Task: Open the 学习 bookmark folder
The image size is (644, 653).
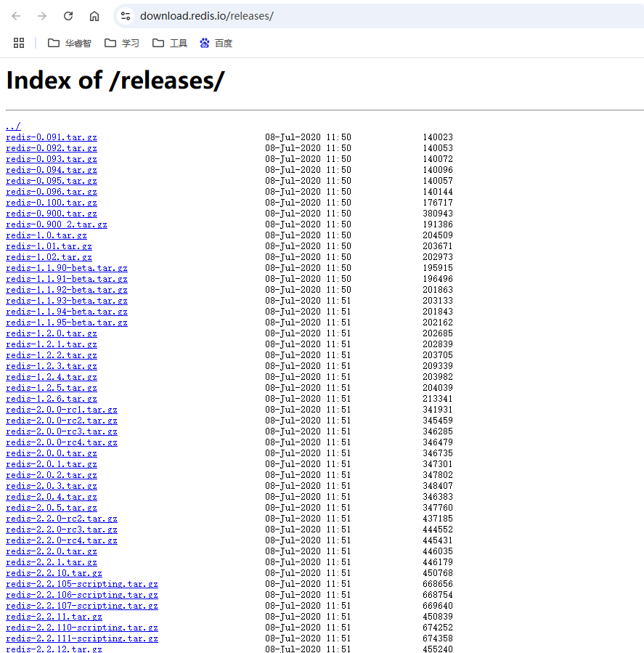Action: tap(122, 43)
